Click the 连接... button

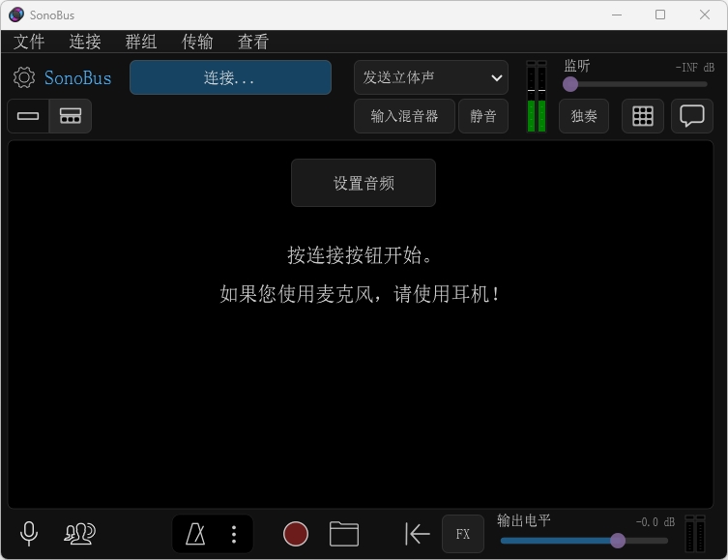[230, 77]
